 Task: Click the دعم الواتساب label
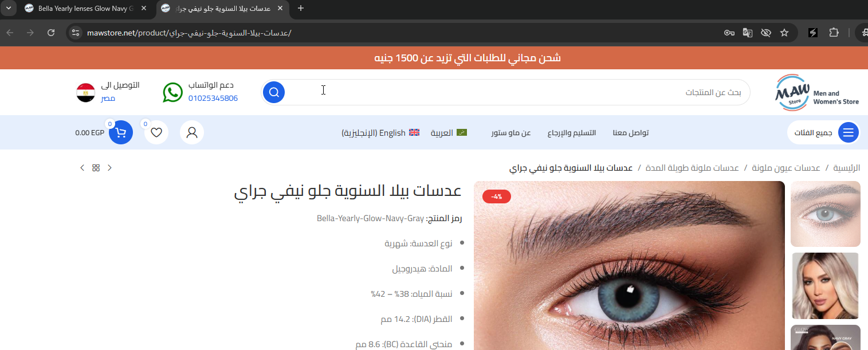click(x=211, y=85)
